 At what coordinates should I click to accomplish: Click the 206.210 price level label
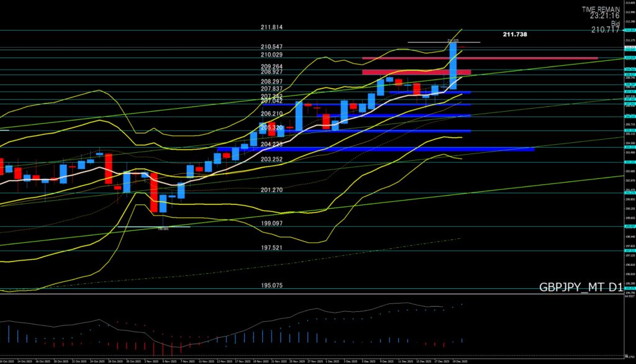[272, 114]
